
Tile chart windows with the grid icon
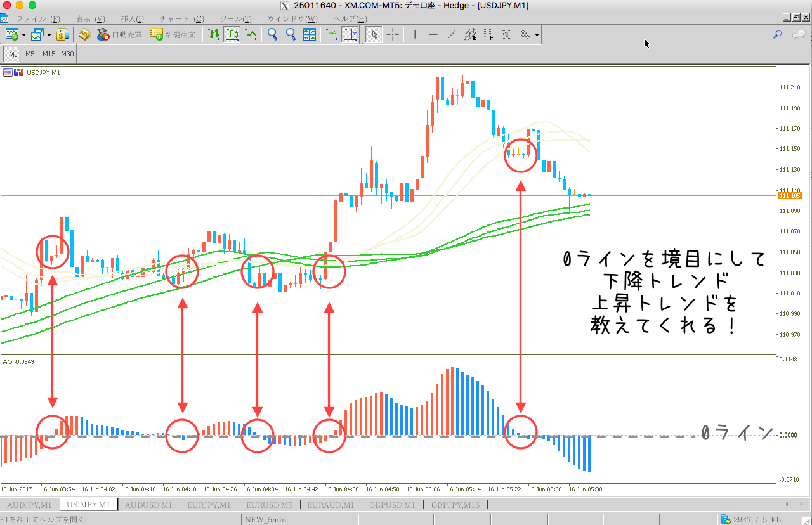point(310,35)
